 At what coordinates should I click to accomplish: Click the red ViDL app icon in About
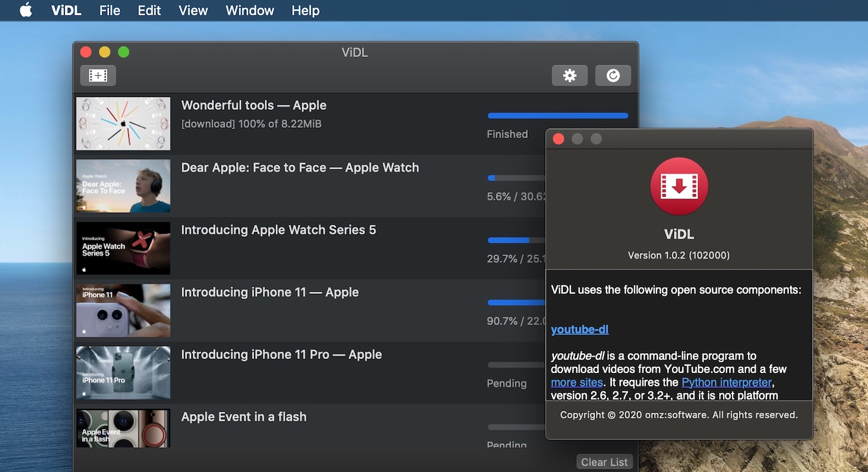pos(678,186)
